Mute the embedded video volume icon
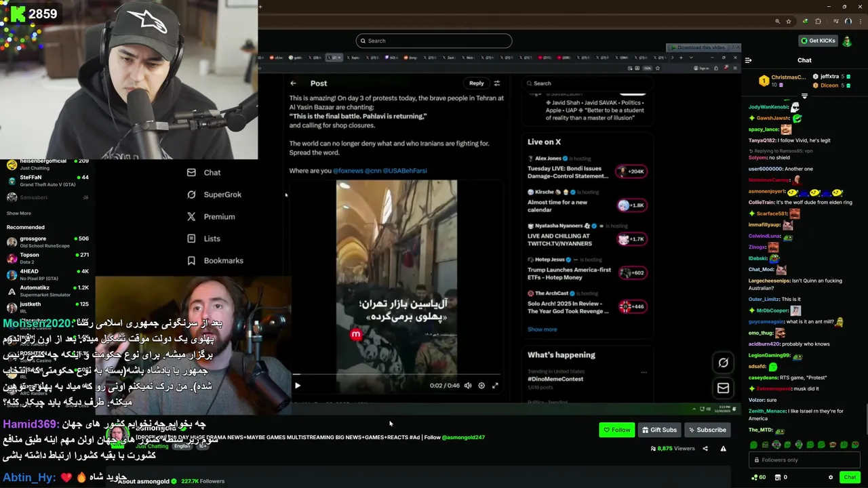Image resolution: width=868 pixels, height=488 pixels. tap(468, 386)
